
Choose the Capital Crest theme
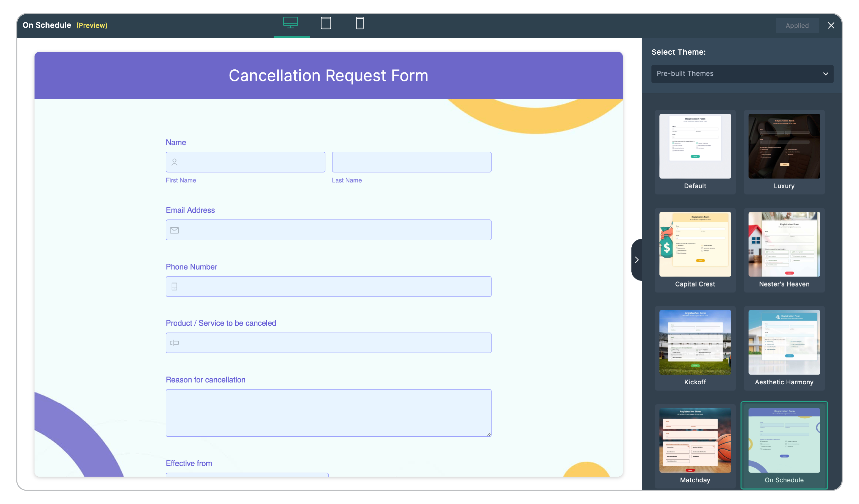[x=695, y=244]
